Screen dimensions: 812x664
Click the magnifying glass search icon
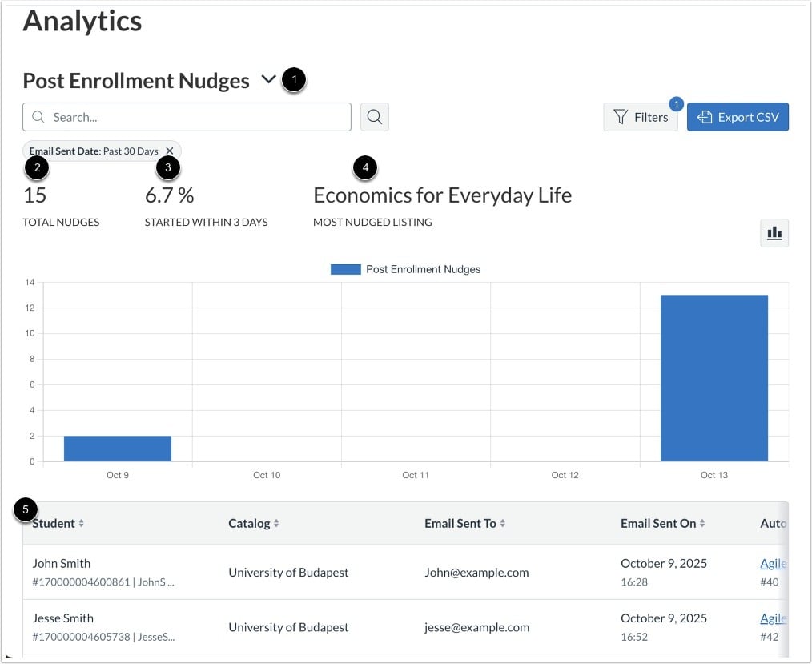click(374, 116)
